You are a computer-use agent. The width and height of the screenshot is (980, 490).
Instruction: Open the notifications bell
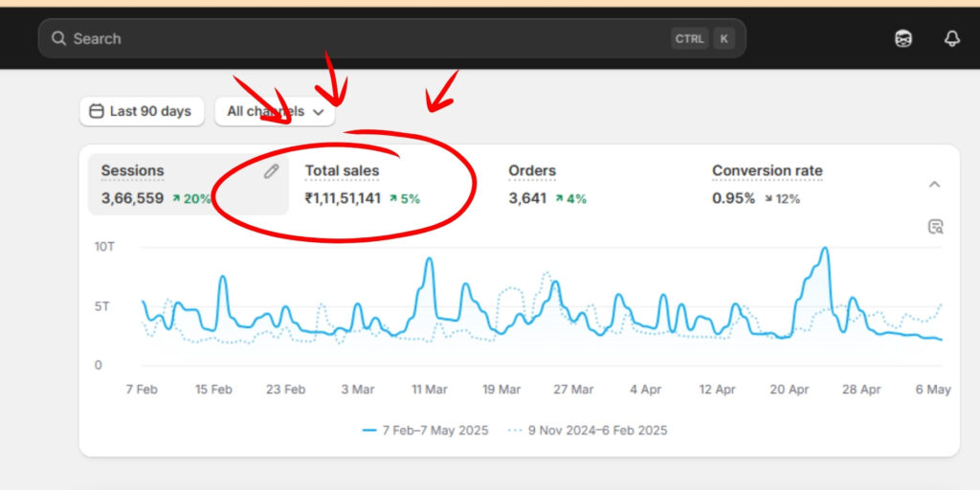pyautogui.click(x=951, y=39)
